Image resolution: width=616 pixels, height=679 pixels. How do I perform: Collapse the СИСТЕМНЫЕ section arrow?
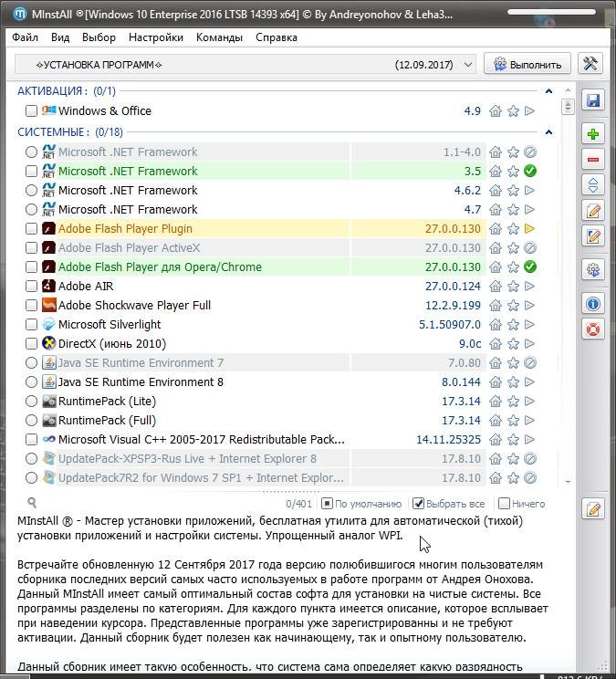[x=548, y=131]
